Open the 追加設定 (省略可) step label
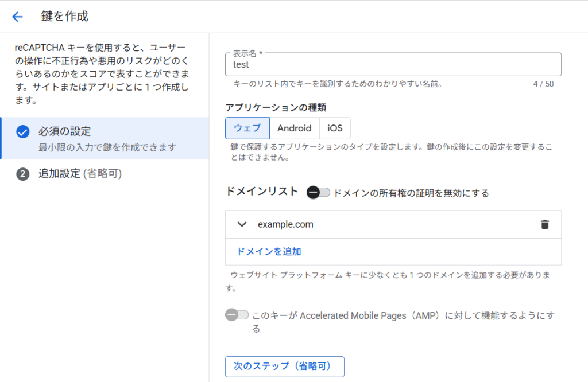This screenshot has width=588, height=382. tap(80, 174)
